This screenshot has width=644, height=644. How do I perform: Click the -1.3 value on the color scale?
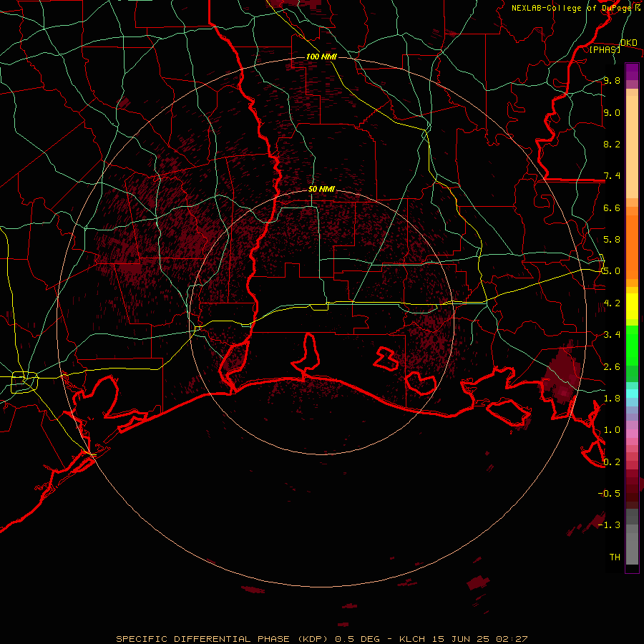(x=609, y=525)
